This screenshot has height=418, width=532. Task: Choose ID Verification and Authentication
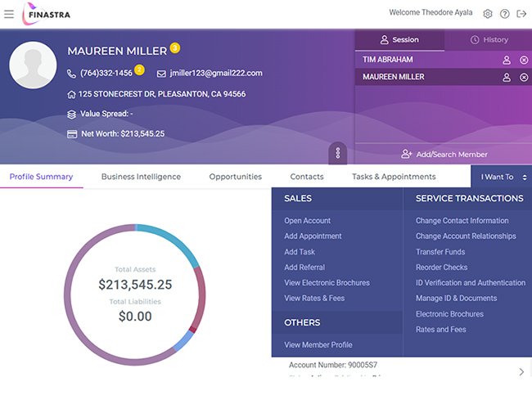(x=471, y=283)
